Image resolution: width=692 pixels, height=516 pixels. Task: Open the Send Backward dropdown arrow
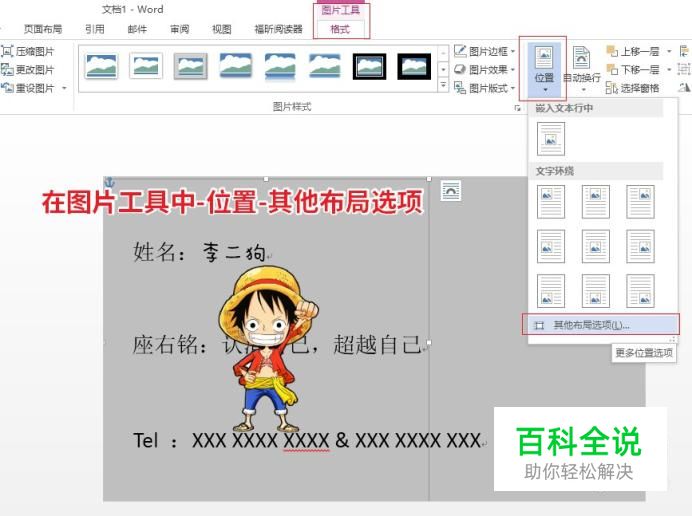[x=669, y=70]
